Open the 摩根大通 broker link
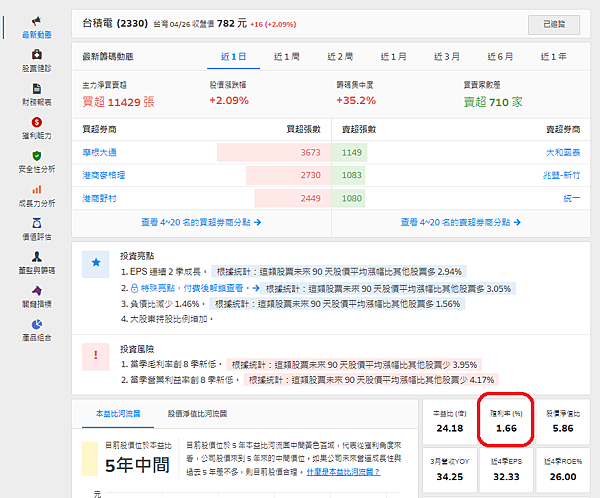 tap(99, 152)
